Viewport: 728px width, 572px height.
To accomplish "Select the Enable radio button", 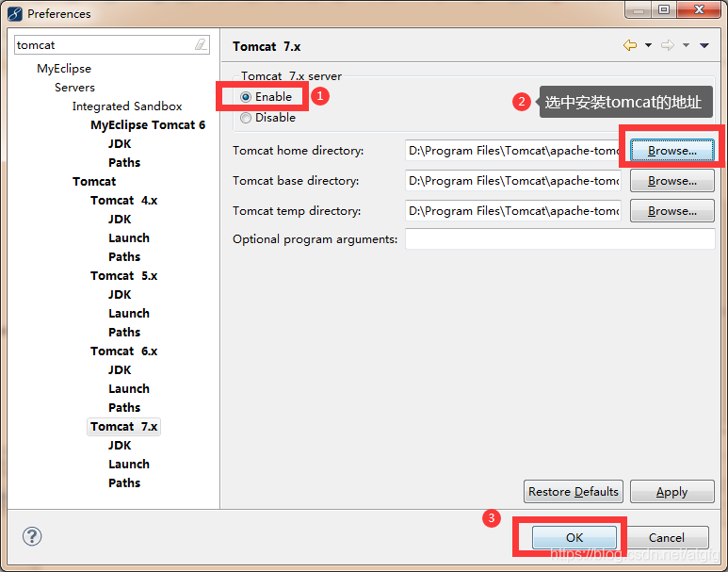I will pyautogui.click(x=246, y=97).
